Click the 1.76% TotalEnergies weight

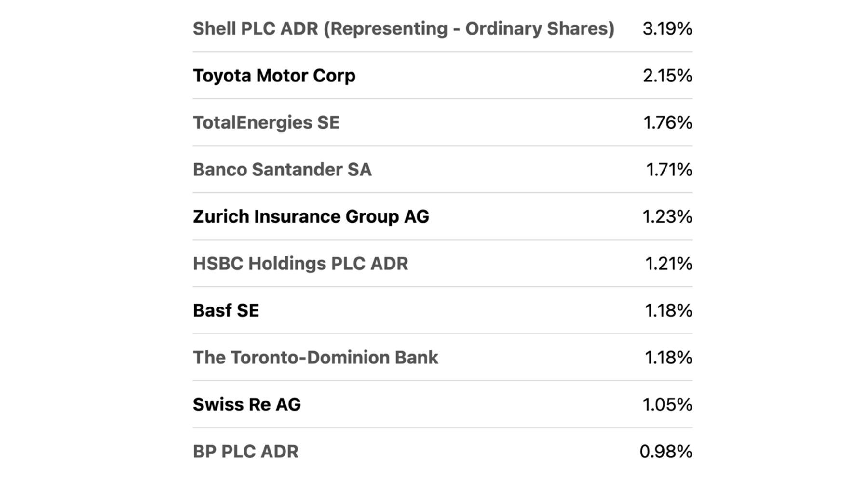coord(667,122)
